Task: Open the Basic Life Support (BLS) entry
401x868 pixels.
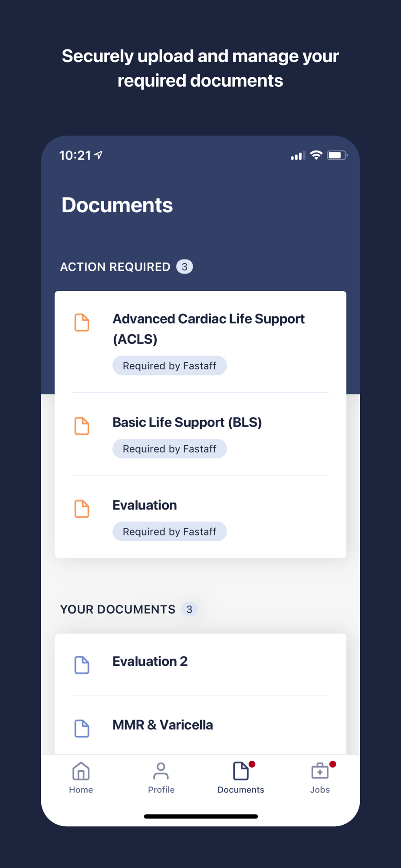Action: [187, 422]
